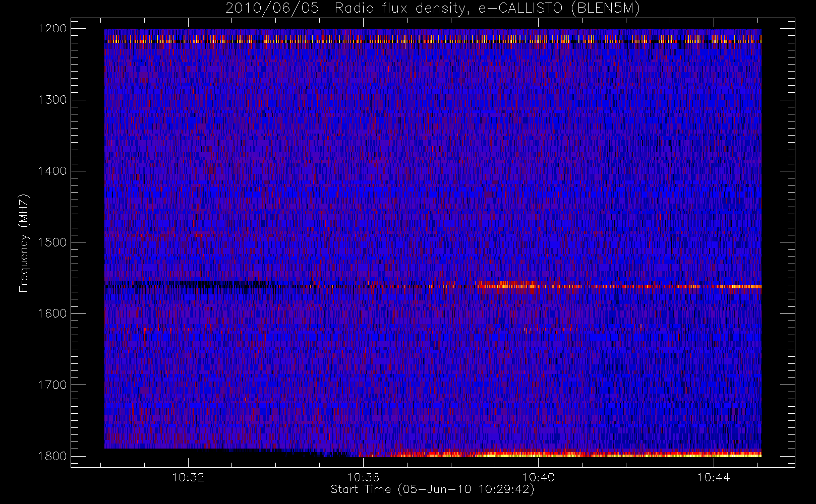Image resolution: width=816 pixels, height=504 pixels.
Task: Click the 'Frequency (MHz)' axis label
Action: pos(23,243)
